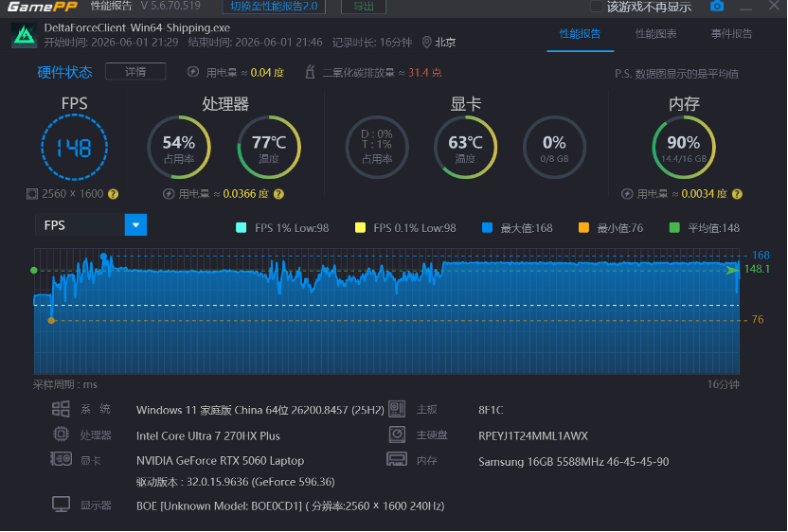Image resolution: width=788 pixels, height=532 pixels.
Task: Click the 148.1 average value label
Action: tap(757, 269)
